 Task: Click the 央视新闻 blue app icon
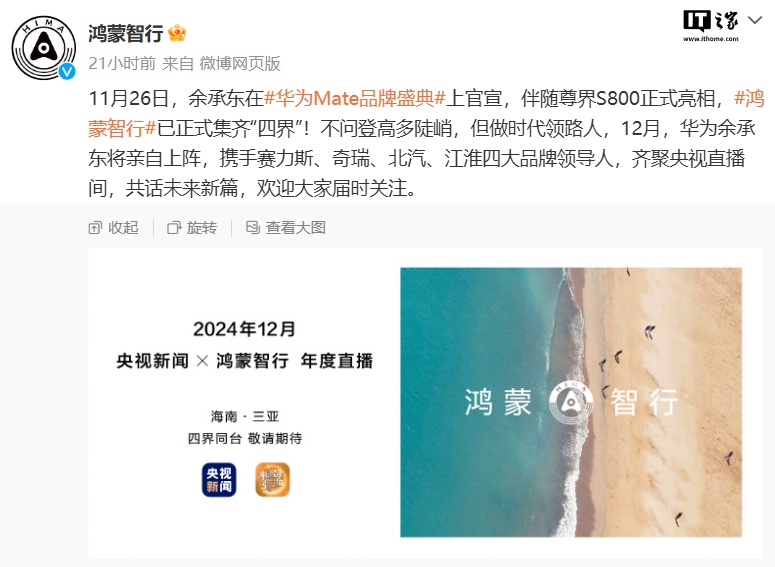point(219,480)
